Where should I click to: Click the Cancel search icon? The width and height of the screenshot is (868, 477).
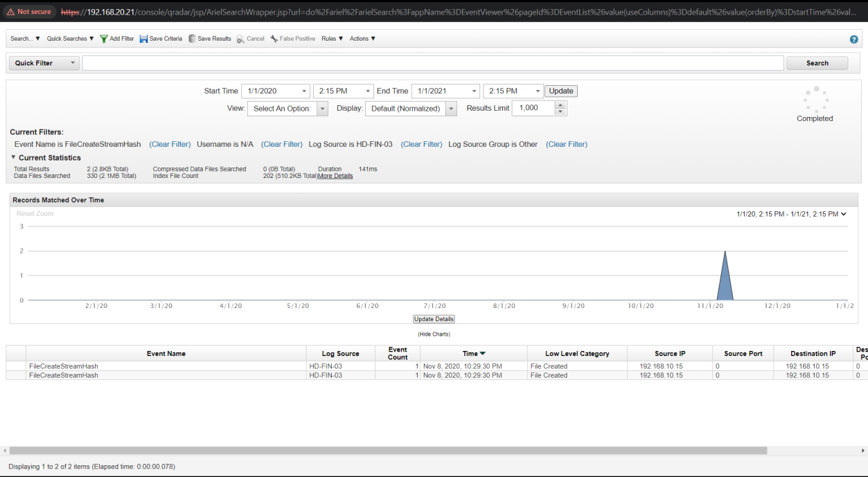click(240, 39)
